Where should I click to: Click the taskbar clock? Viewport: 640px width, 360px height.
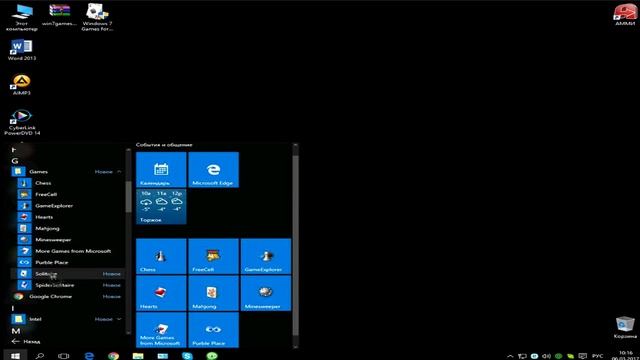point(625,355)
